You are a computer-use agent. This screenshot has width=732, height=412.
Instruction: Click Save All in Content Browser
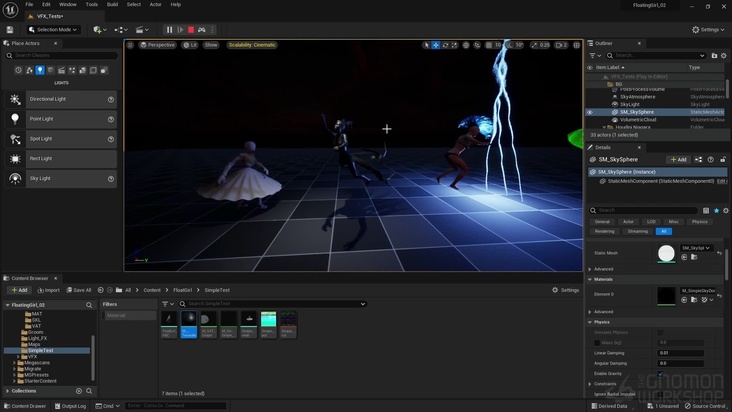coord(79,290)
